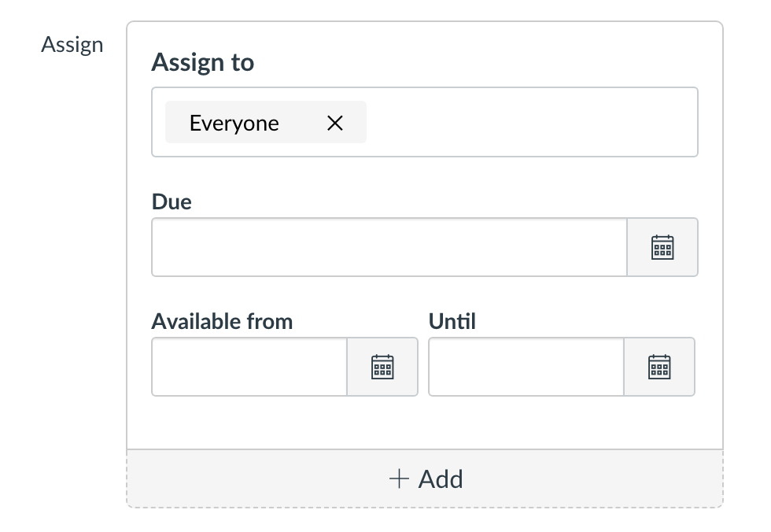Viewport: 771px width, 532px height.
Task: Click the Due field label
Action: pos(172,202)
